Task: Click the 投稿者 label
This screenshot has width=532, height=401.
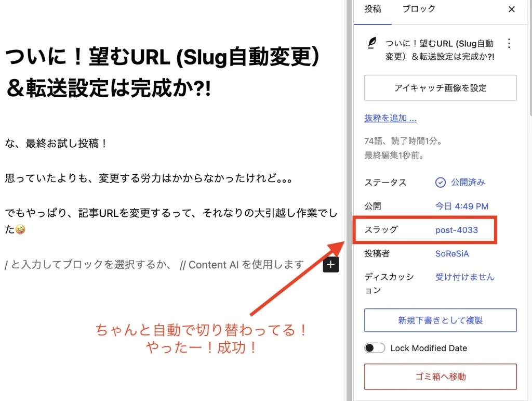Action: pos(377,254)
